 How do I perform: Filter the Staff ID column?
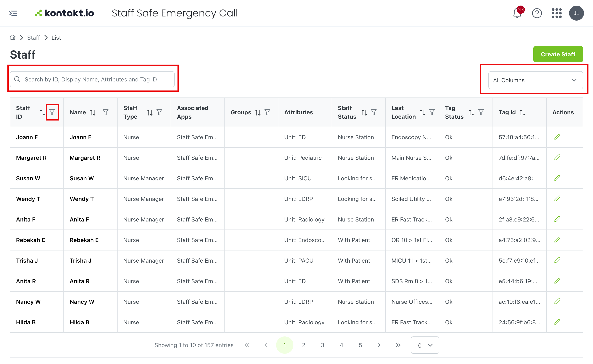[52, 112]
